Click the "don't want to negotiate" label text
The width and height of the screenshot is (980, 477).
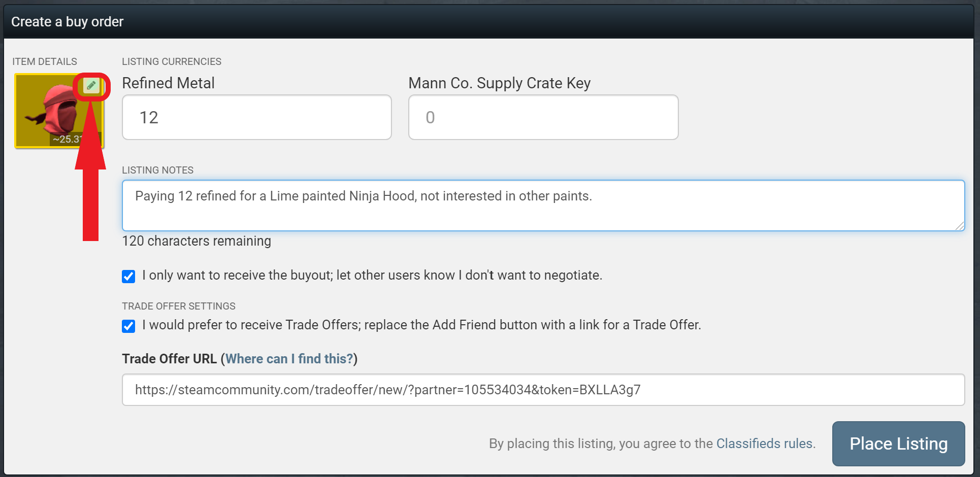[533, 276]
